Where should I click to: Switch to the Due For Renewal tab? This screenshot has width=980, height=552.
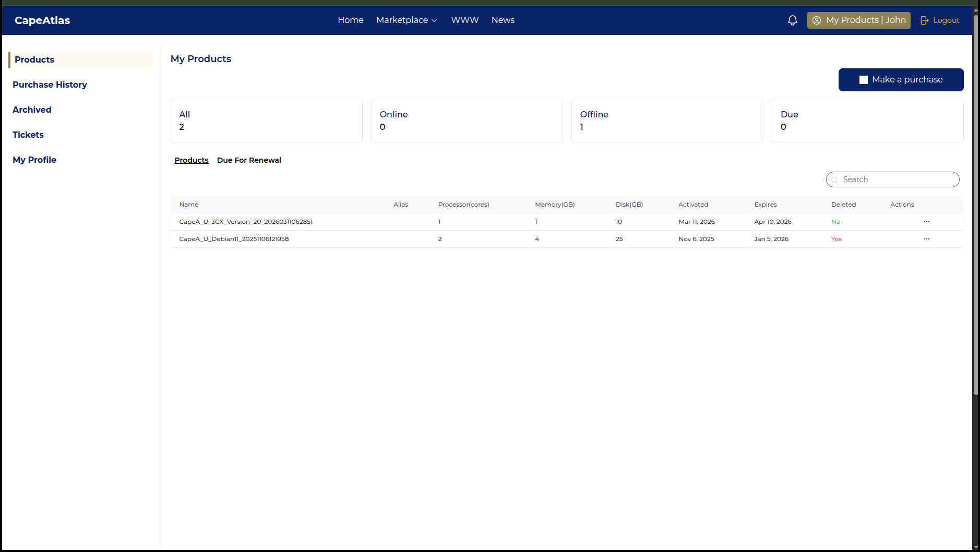tap(249, 160)
